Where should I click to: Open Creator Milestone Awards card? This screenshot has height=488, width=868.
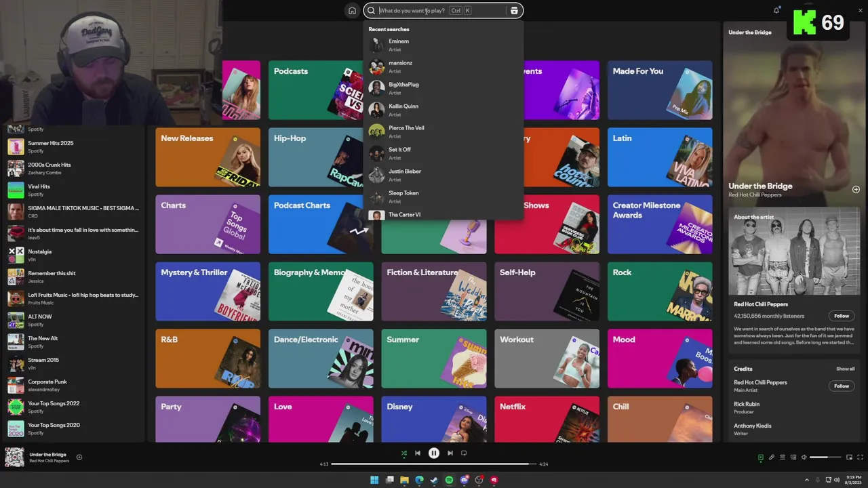point(660,224)
